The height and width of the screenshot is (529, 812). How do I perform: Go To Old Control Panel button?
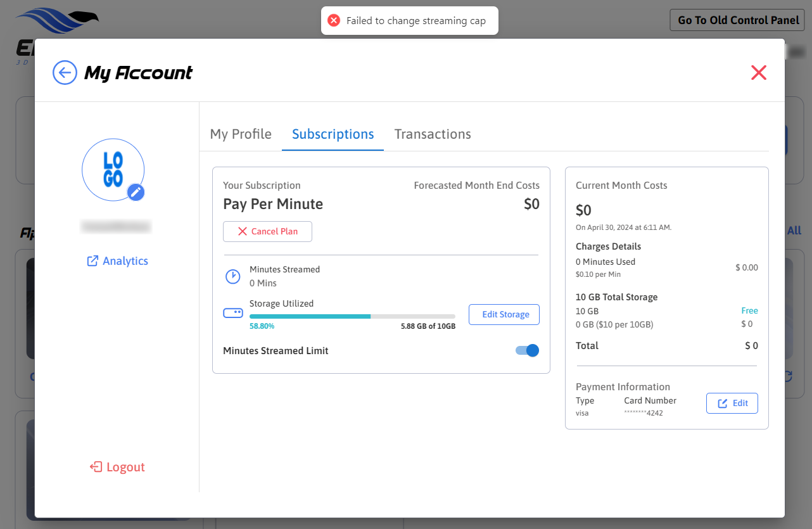pos(737,20)
